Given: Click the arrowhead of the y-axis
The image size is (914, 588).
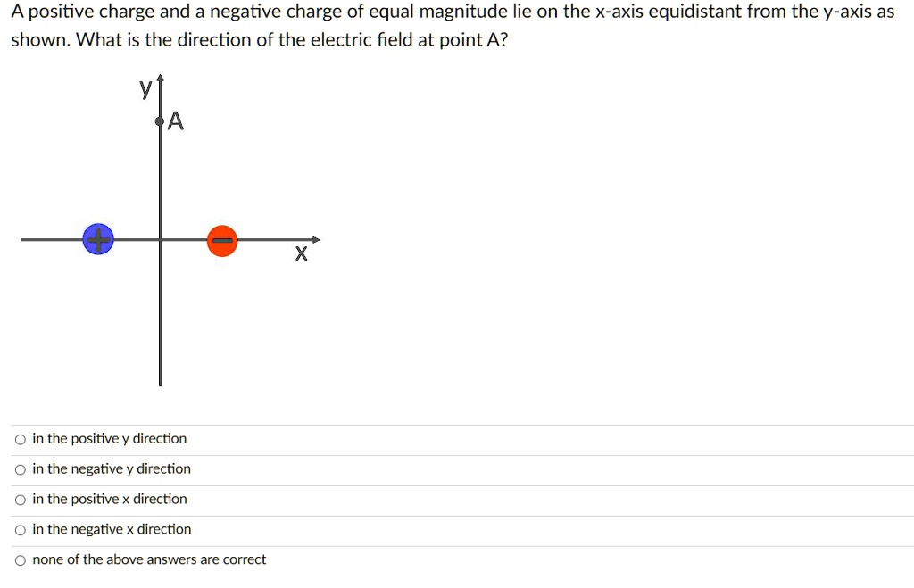Looking at the screenshot, I should [x=159, y=79].
